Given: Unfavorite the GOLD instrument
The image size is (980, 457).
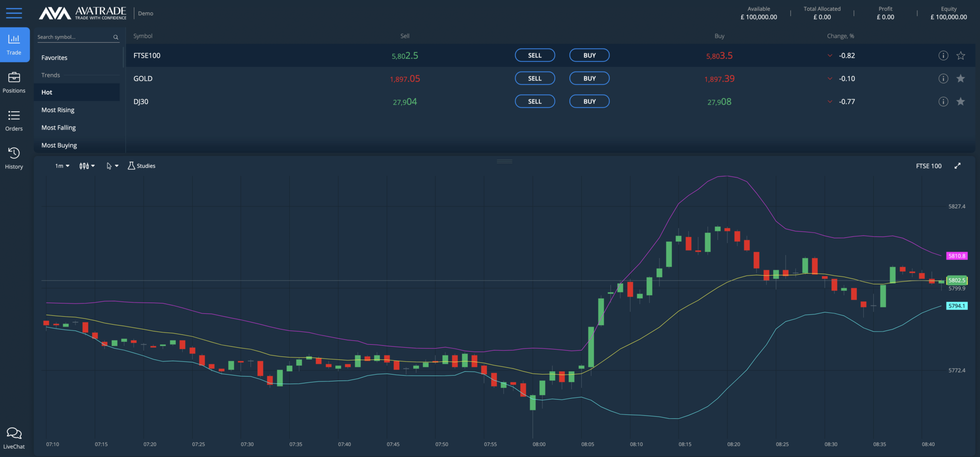Looking at the screenshot, I should click(960, 78).
